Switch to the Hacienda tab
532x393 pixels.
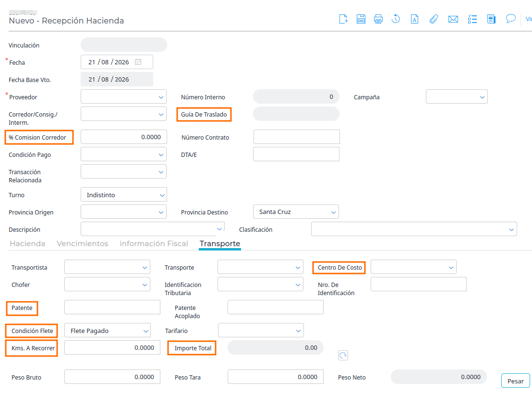[x=27, y=243]
